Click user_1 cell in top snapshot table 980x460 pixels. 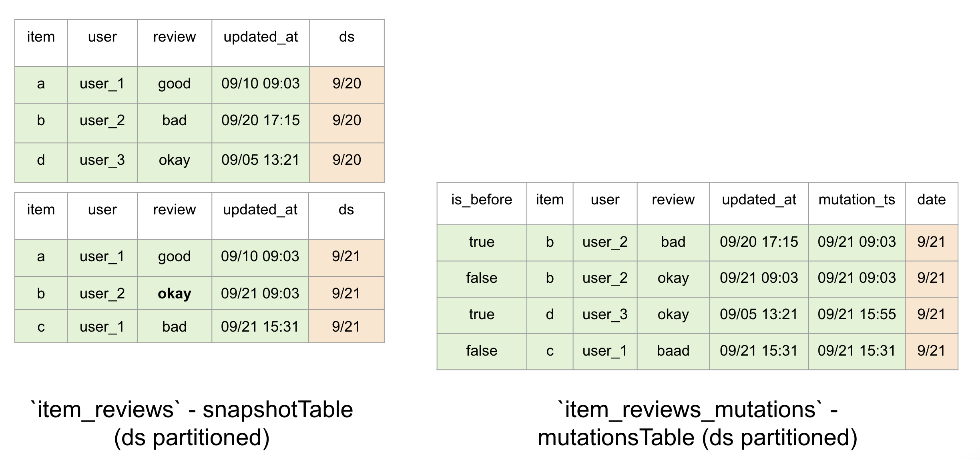pyautogui.click(x=102, y=84)
